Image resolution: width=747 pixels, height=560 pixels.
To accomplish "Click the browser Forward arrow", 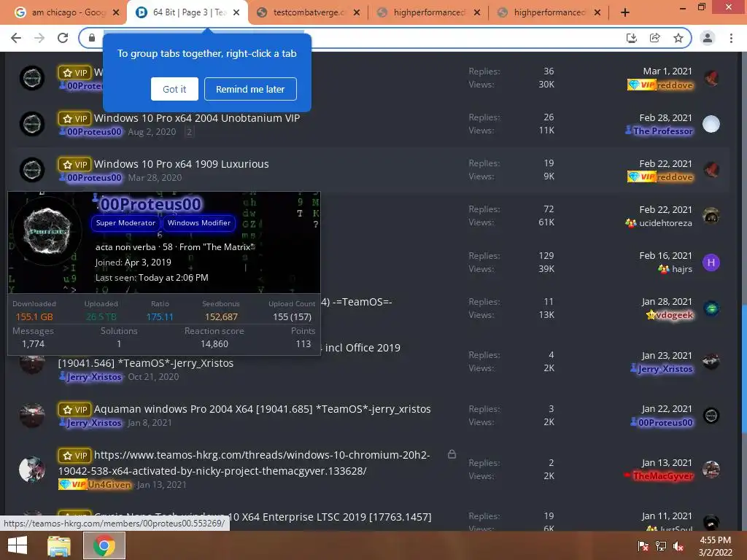I will pyautogui.click(x=39, y=38).
